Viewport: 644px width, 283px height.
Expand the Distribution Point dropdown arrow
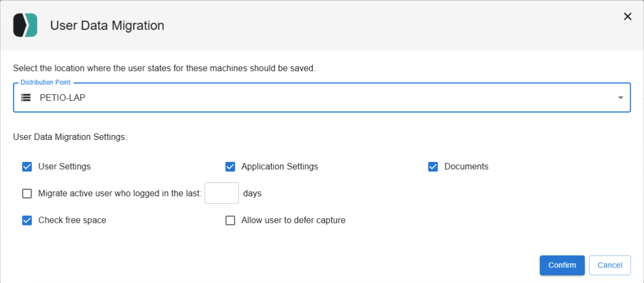point(620,98)
